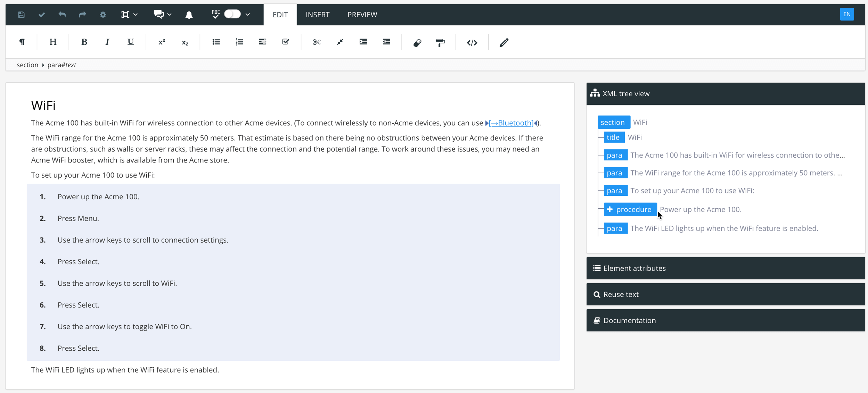Click the save icon in the top toolbar

(21, 14)
